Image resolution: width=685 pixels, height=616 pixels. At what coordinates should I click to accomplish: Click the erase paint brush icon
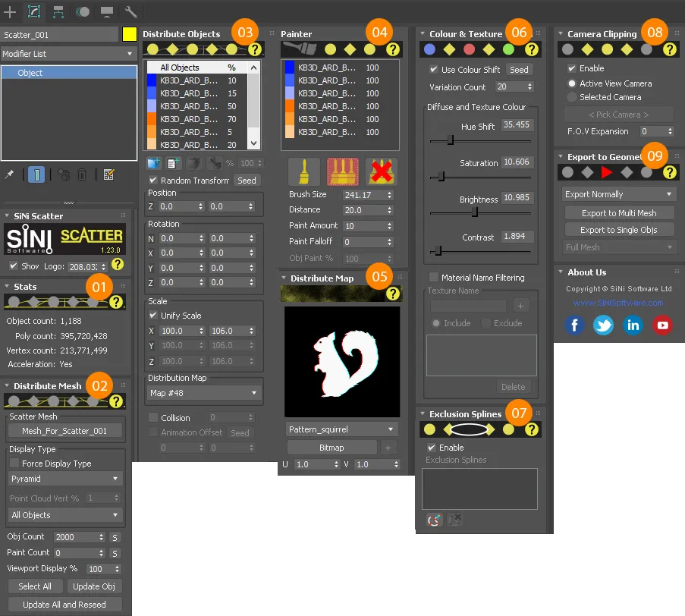(382, 172)
